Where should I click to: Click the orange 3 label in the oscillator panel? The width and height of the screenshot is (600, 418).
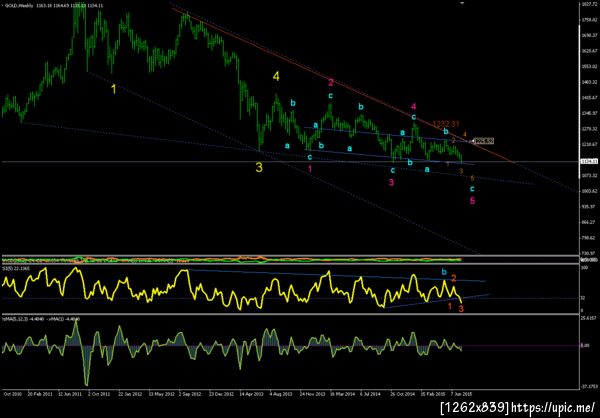pos(461,309)
